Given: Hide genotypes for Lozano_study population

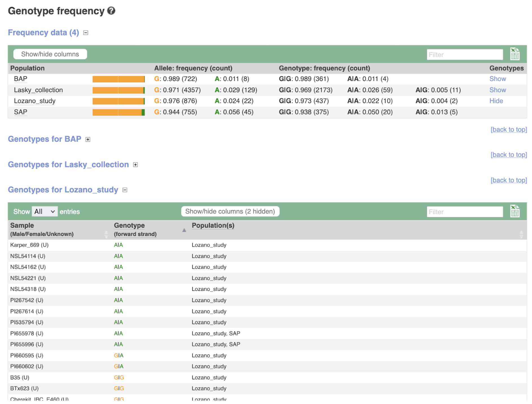Looking at the screenshot, I should pyautogui.click(x=496, y=101).
